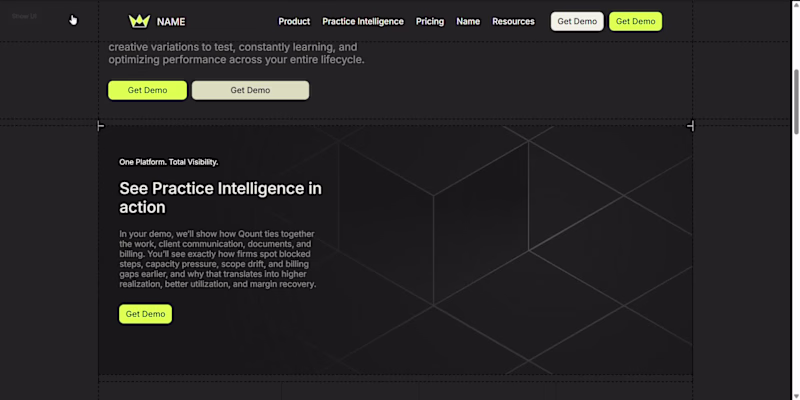Click the yellow crown logo icon
The image size is (800, 400).
coord(139,21)
